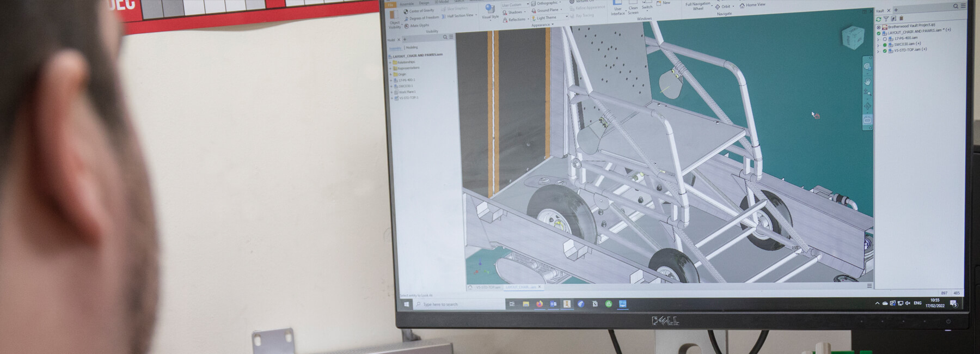
Task: Click the Home View button
Action: [752, 5]
